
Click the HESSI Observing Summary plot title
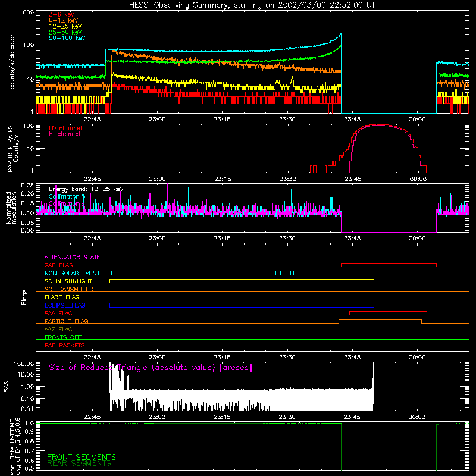tap(252, 5)
